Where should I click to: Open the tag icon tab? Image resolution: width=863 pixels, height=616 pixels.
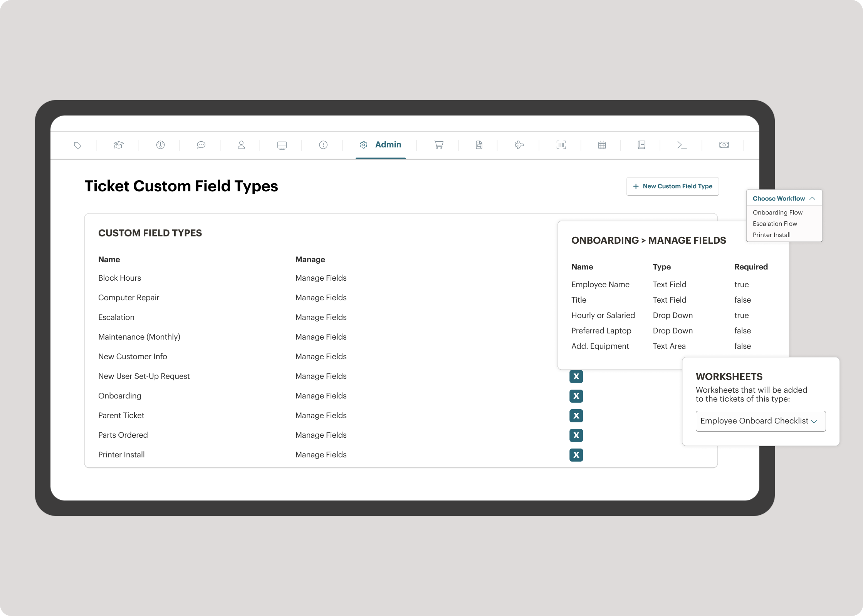click(77, 145)
